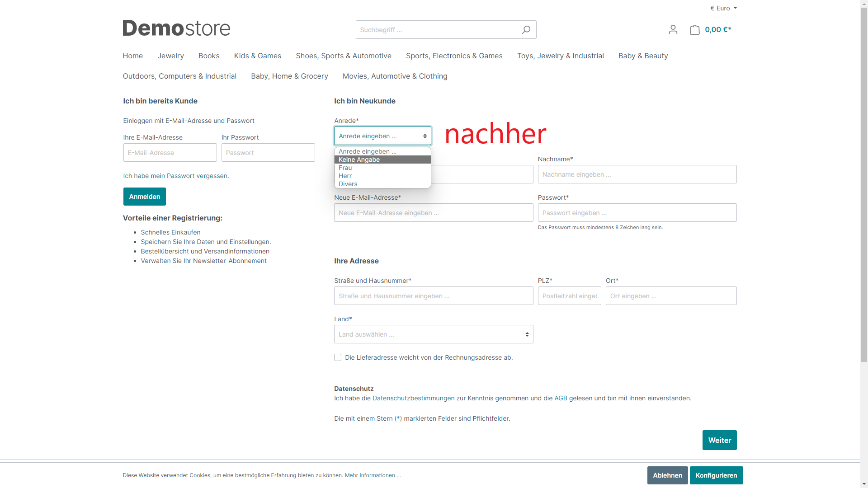Open the Books navigation menu item
The image size is (868, 488).
click(209, 56)
